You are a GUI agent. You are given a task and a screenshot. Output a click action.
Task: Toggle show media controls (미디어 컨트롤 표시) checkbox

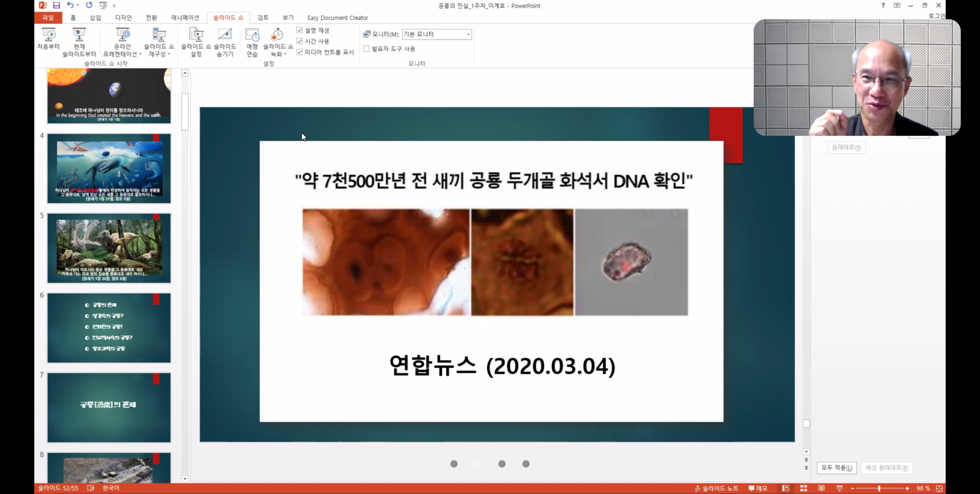(300, 52)
